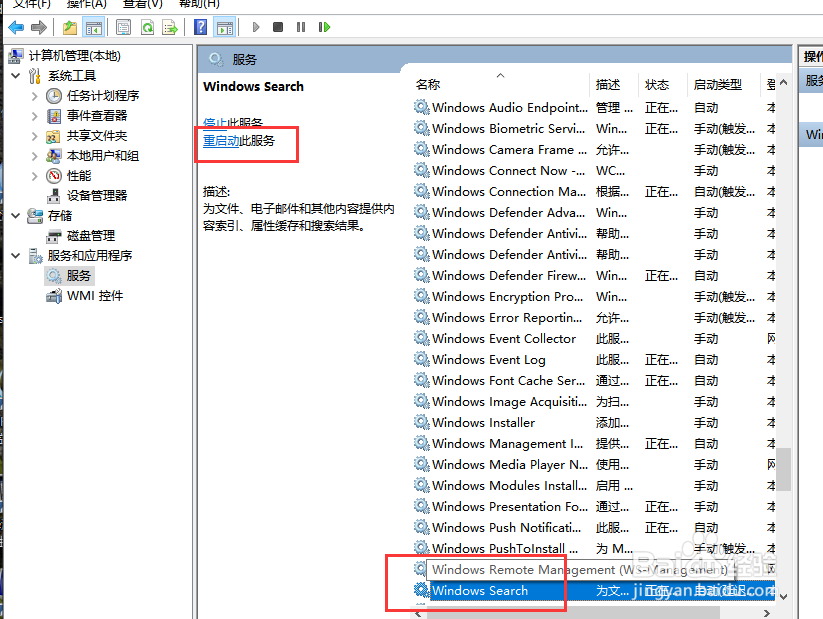Select the Windows Connect Now service row
The image size is (823, 619).
tap(593, 171)
